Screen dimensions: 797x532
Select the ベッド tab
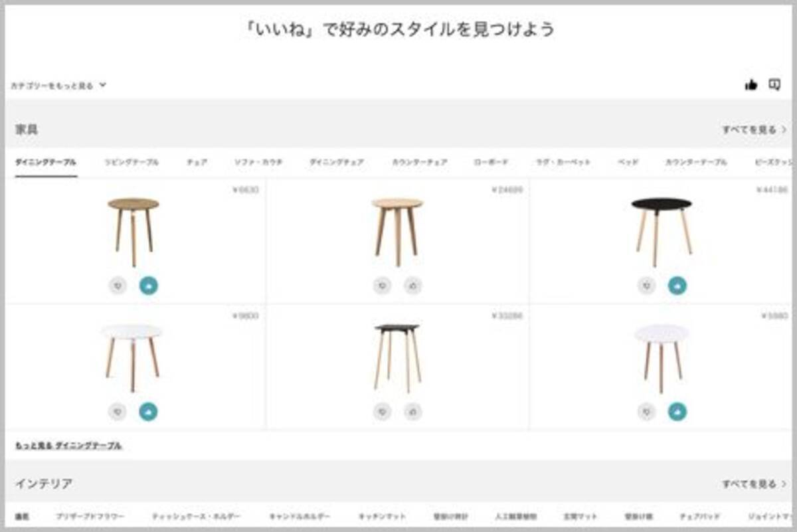click(628, 162)
